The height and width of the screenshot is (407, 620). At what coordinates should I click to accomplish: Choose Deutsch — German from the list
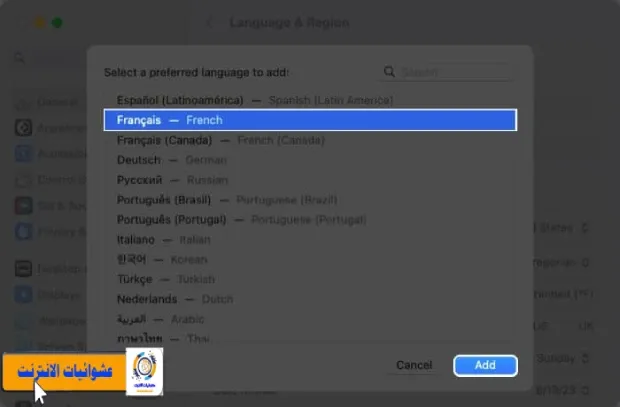(x=310, y=160)
